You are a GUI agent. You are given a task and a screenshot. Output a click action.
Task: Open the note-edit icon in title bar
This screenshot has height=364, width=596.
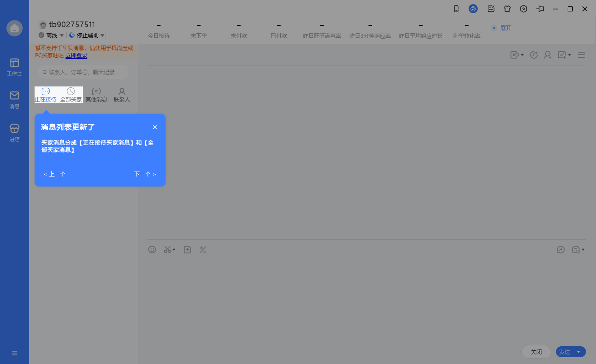point(491,9)
